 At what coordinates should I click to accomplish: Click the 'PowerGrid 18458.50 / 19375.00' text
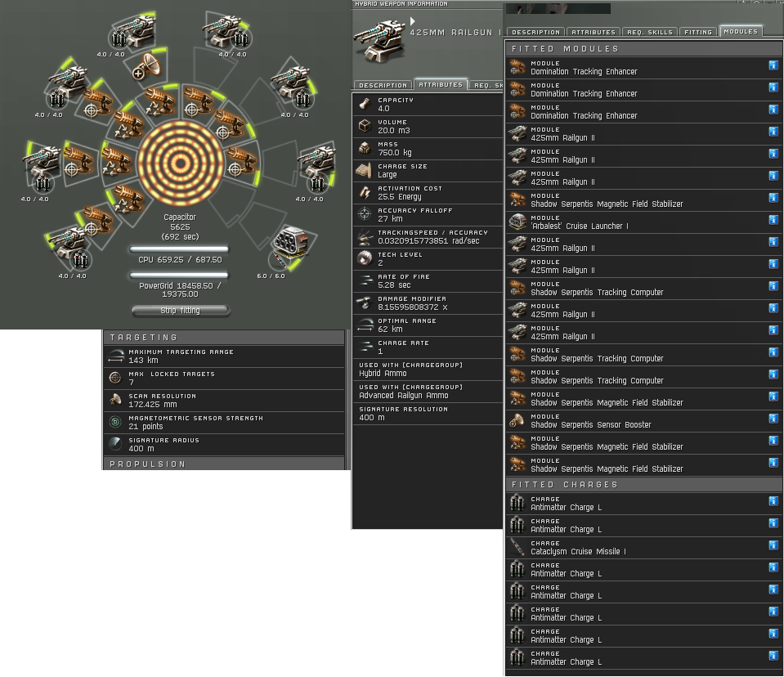click(x=180, y=290)
